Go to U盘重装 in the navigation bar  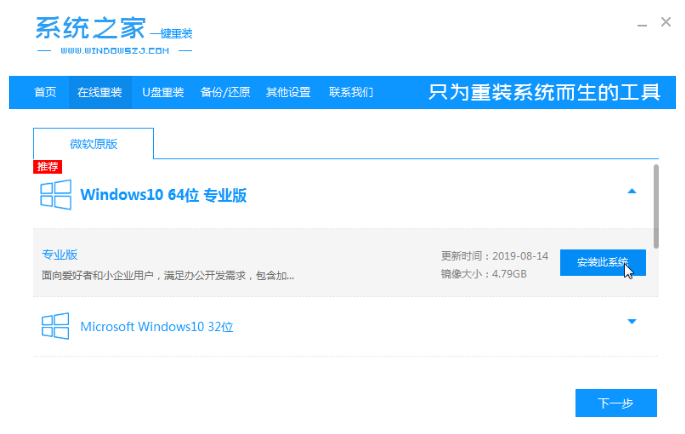point(163,93)
